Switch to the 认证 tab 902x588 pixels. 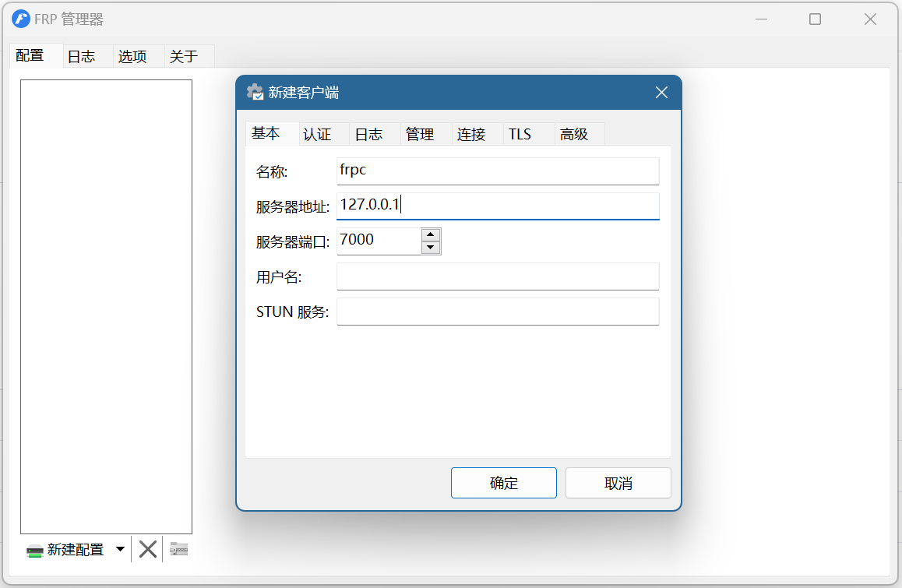coord(317,135)
